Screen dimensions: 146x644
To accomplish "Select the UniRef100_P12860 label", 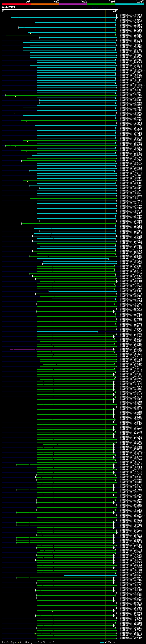I will 131,93.
